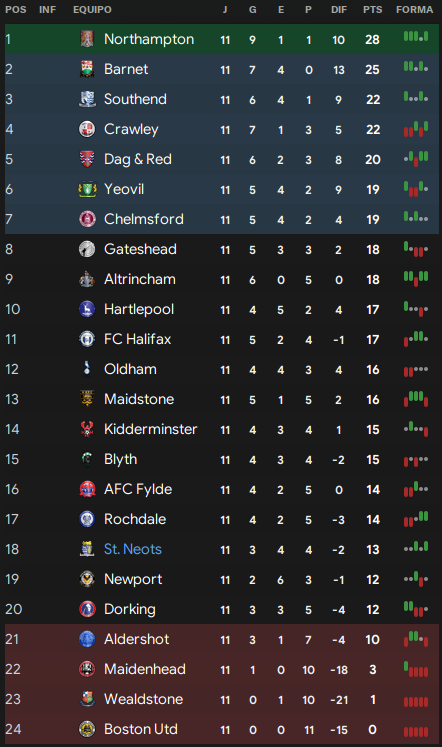Click the FORMA column header

[x=414, y=10]
